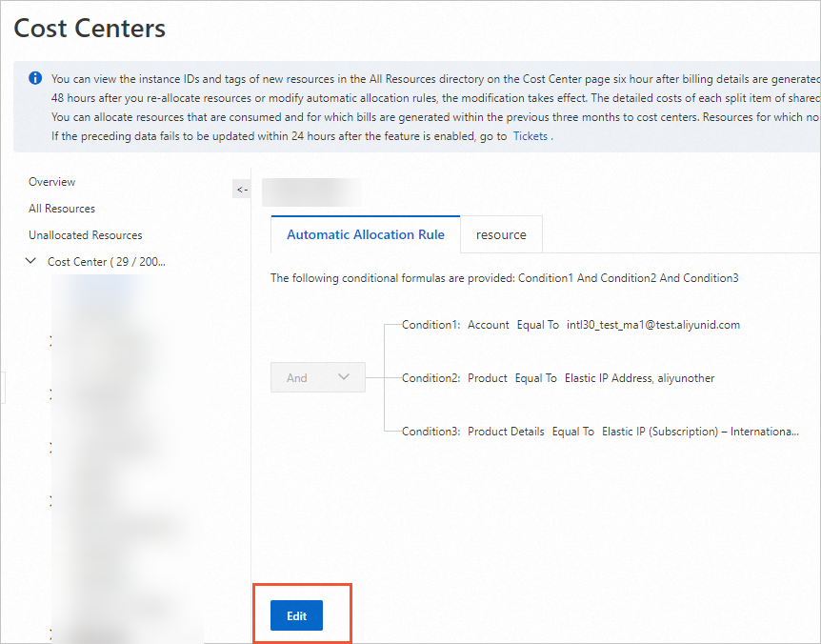Open Overview in the sidebar
Viewport: 821px width, 644px height.
pyautogui.click(x=51, y=182)
